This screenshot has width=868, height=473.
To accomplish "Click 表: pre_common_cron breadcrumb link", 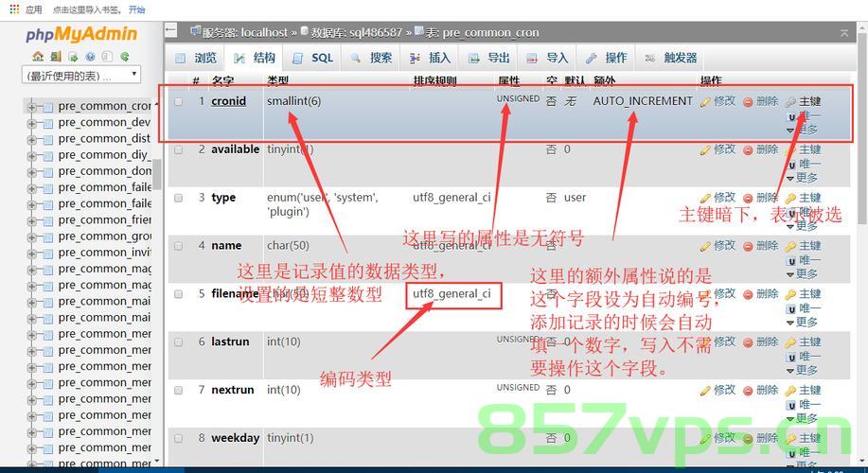I will (482, 33).
